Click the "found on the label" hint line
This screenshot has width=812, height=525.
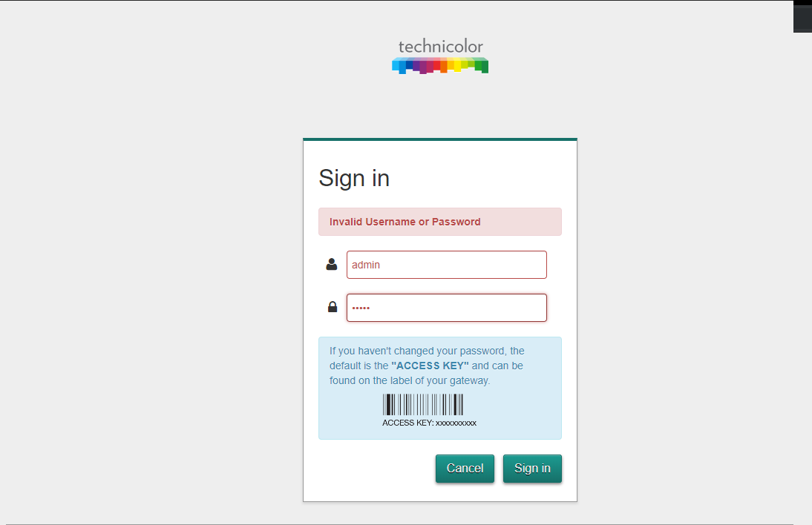click(x=410, y=380)
